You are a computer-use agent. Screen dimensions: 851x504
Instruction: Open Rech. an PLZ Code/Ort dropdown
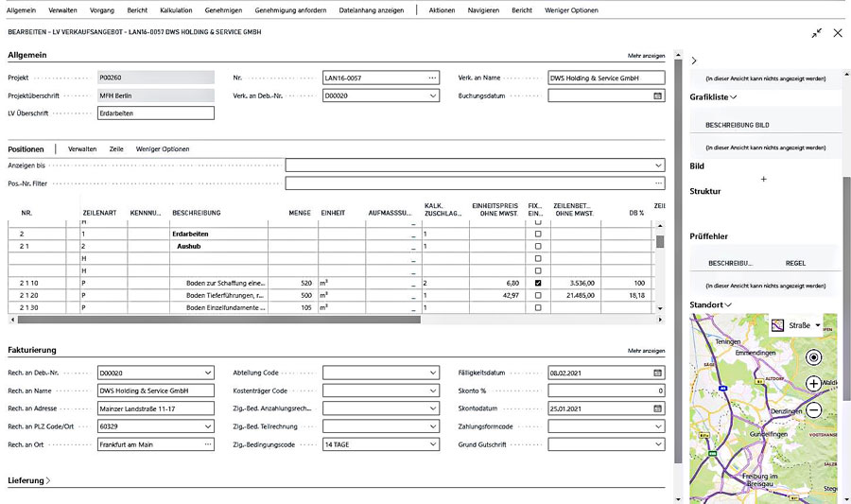pyautogui.click(x=207, y=426)
